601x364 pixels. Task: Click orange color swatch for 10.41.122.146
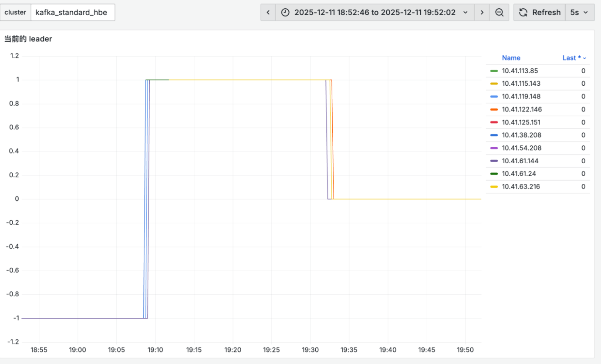(494, 109)
